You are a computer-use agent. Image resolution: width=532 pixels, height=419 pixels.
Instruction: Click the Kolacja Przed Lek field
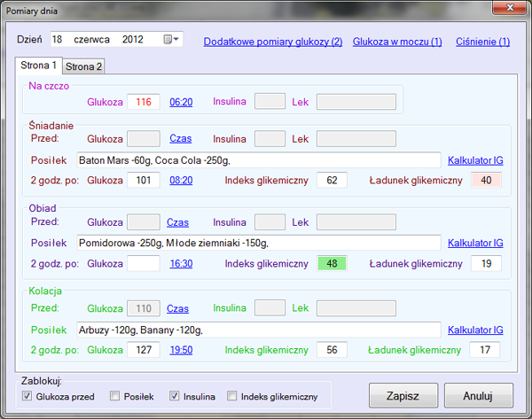pyautogui.click(x=356, y=308)
